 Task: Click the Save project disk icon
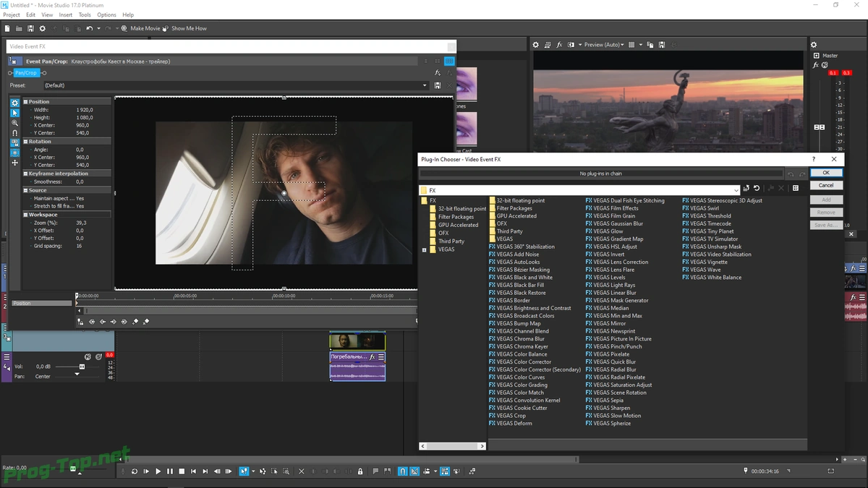point(30,28)
